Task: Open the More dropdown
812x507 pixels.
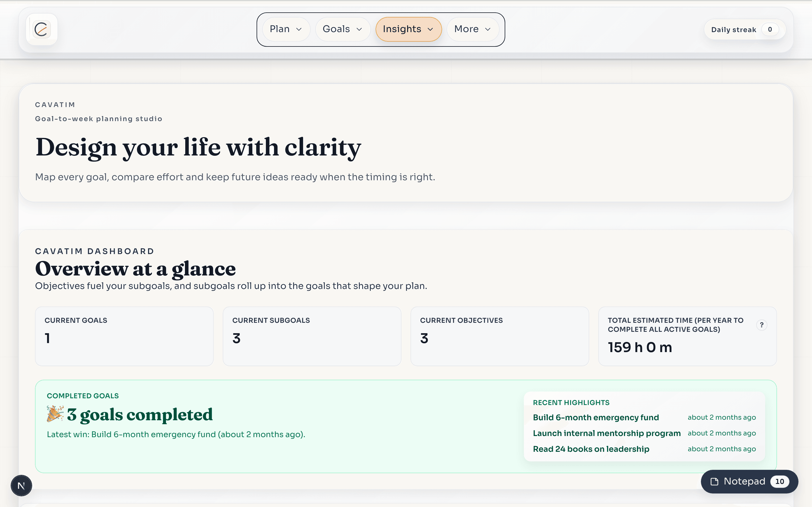Action: pyautogui.click(x=473, y=29)
